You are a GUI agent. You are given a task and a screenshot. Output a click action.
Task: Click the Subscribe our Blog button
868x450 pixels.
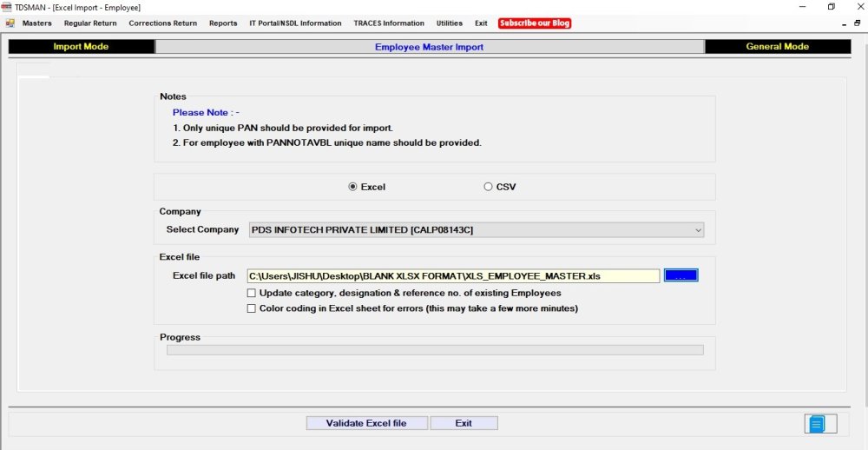(x=534, y=23)
